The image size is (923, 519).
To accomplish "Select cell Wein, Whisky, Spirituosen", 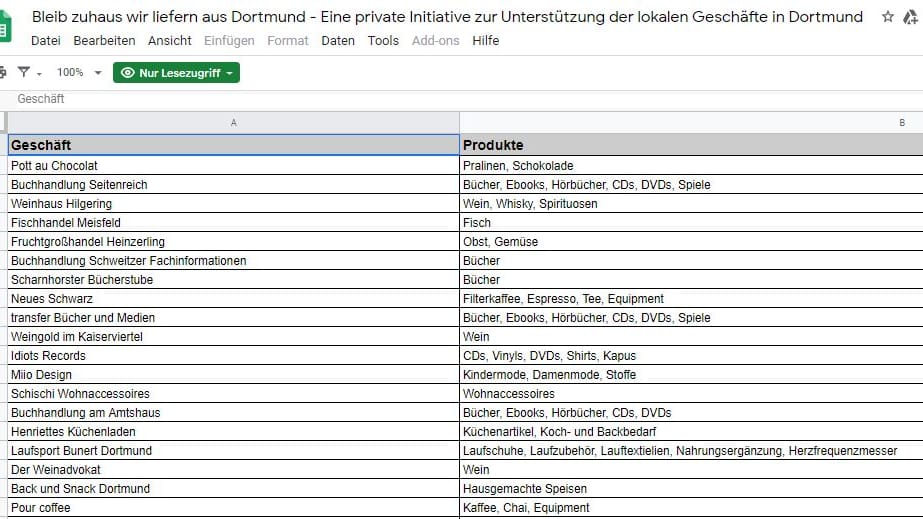I will 691,204.
